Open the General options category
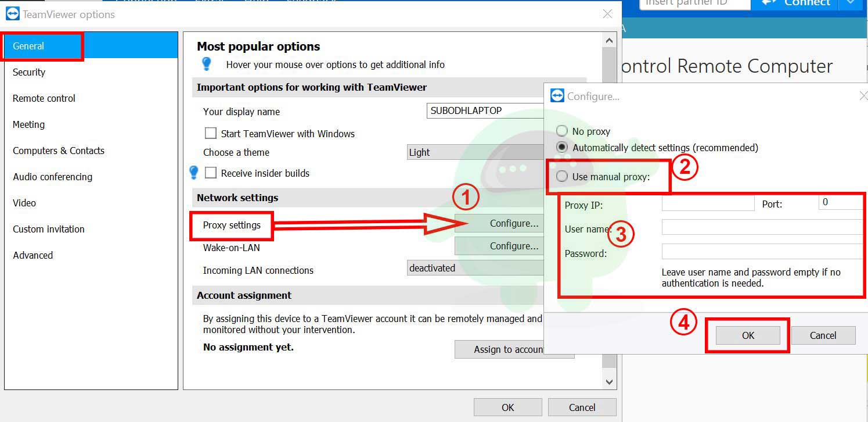The image size is (868, 422). [91, 46]
